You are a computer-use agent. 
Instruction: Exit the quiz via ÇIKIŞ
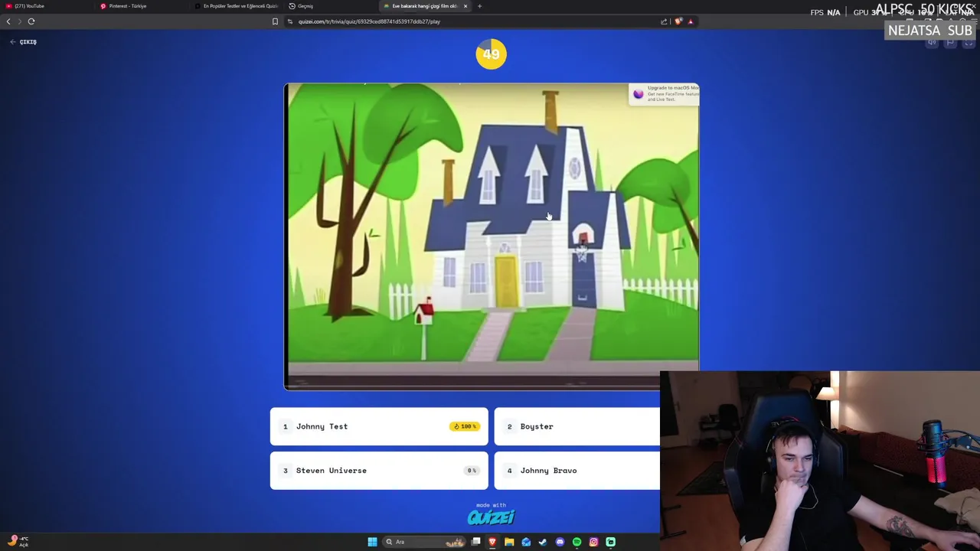pos(24,42)
